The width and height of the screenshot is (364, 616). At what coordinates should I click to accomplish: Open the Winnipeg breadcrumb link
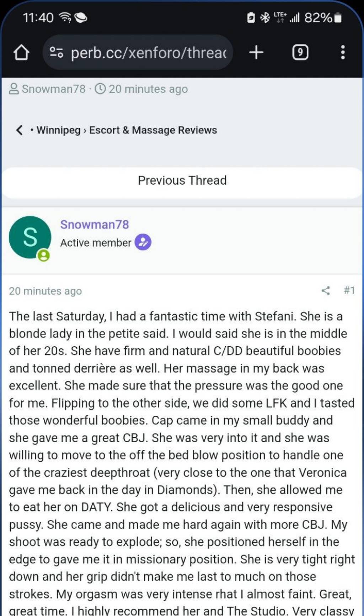point(59,130)
